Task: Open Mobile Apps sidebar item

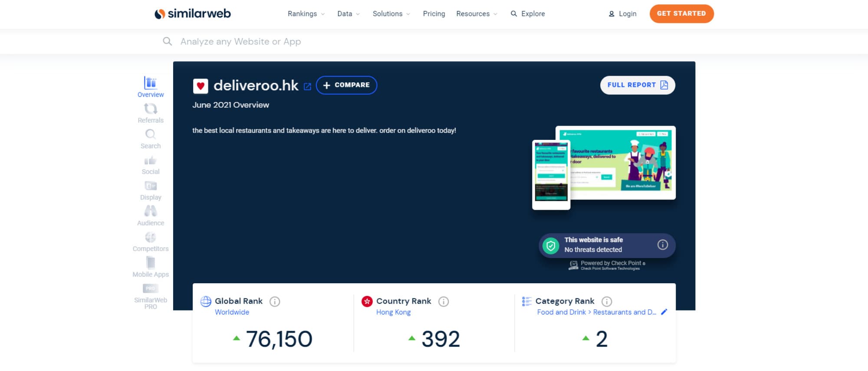Action: pos(151,267)
